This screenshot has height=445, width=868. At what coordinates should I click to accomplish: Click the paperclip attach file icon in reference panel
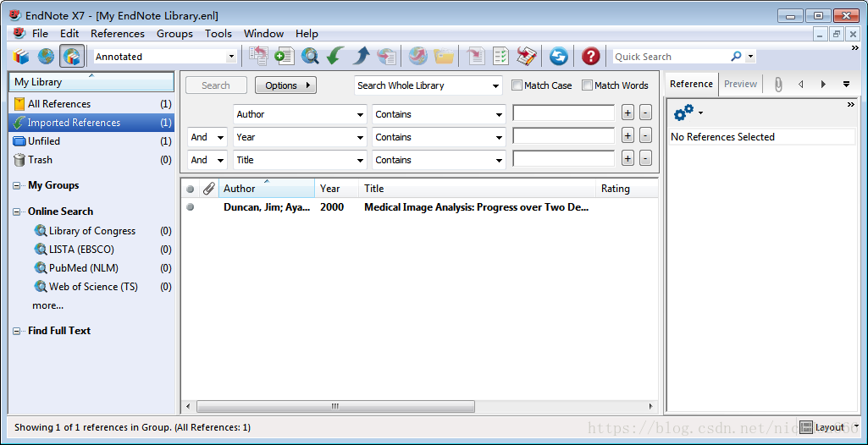coord(778,84)
